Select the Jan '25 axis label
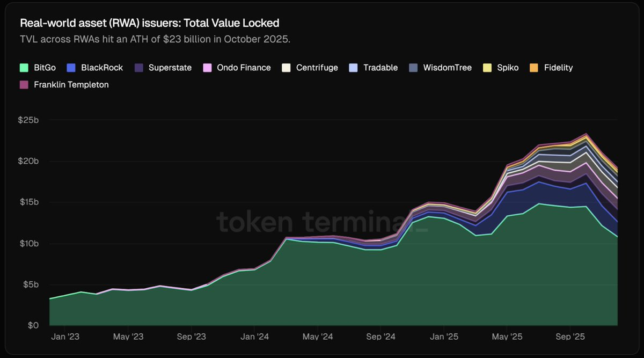Viewport: 644px width, 358px height. click(x=444, y=337)
